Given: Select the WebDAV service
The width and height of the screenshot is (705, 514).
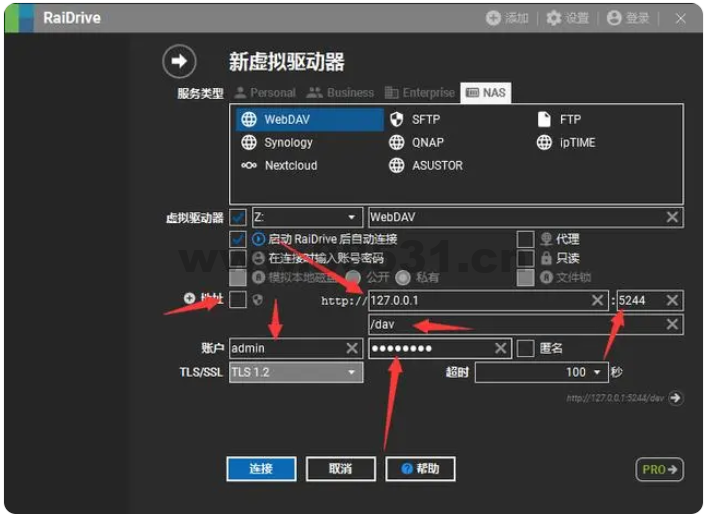Looking at the screenshot, I should point(310,119).
